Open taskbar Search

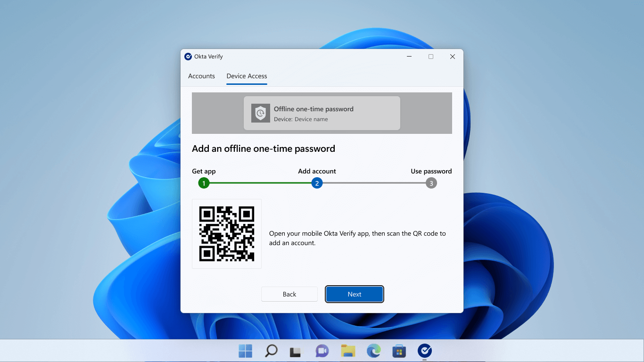271,351
